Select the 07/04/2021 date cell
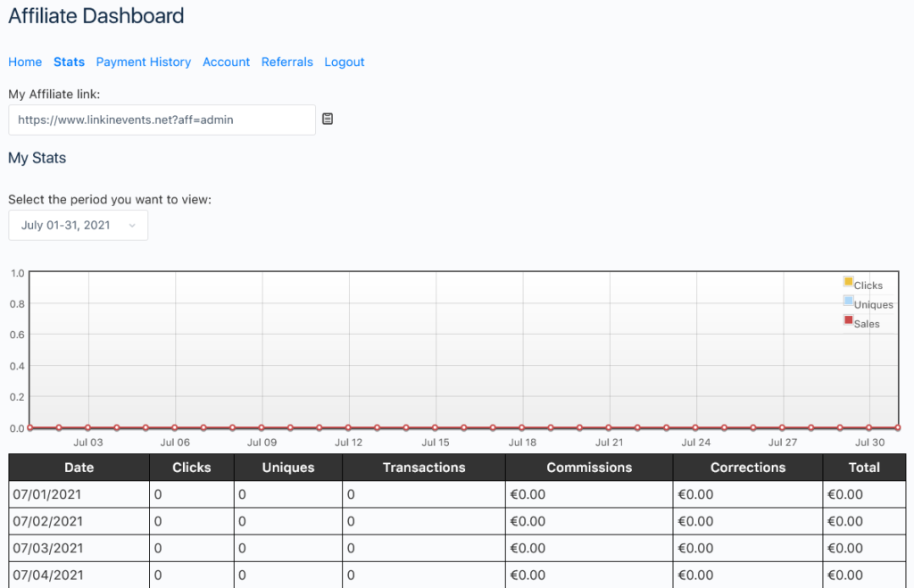 point(79,575)
